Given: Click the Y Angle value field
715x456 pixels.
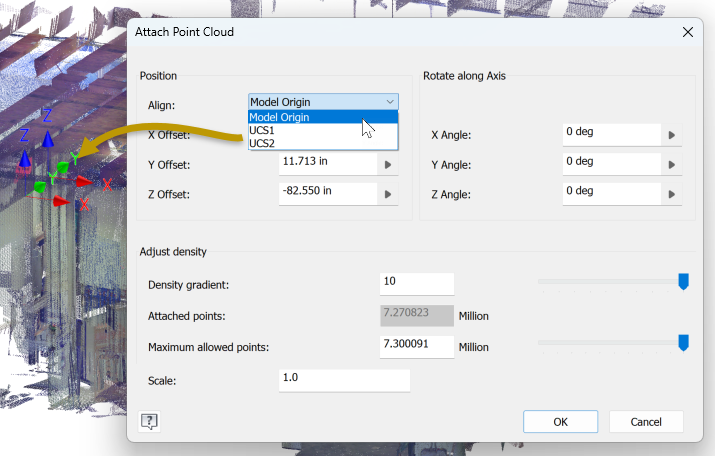Looking at the screenshot, I should (612, 164).
